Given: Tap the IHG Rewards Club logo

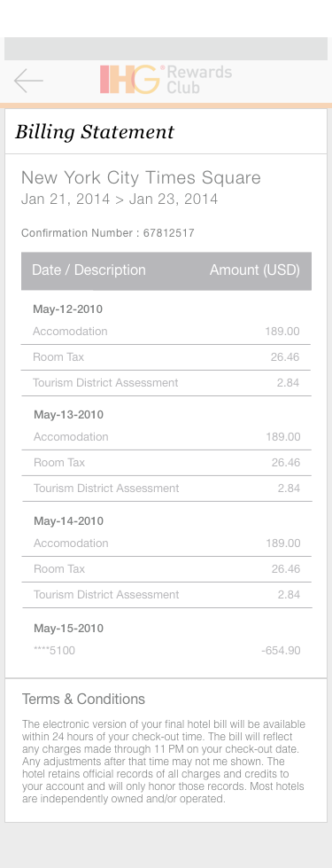Looking at the screenshot, I should click(166, 80).
